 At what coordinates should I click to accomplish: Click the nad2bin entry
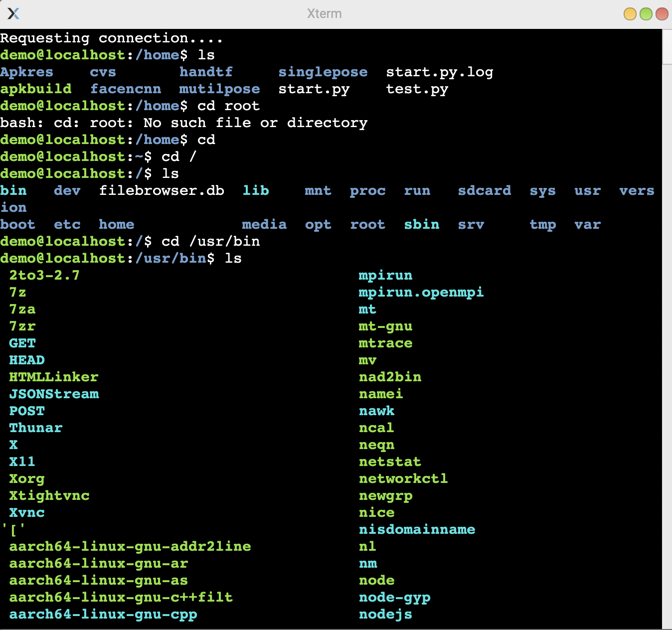click(390, 377)
